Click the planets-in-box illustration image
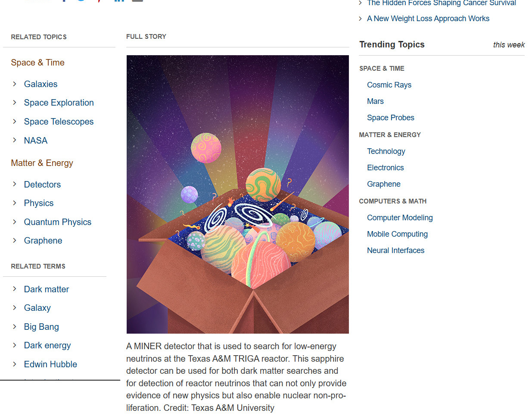Image resolution: width=532 pixels, height=416 pixels. pos(238,194)
